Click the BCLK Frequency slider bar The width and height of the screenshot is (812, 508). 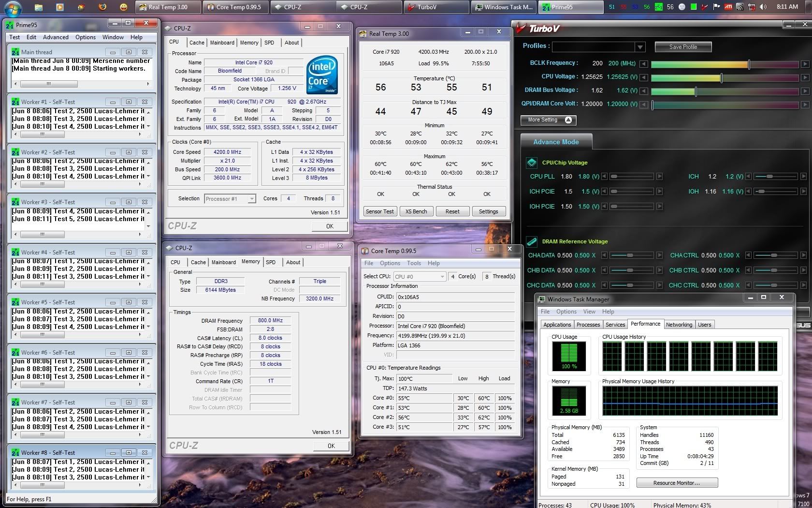(x=724, y=64)
